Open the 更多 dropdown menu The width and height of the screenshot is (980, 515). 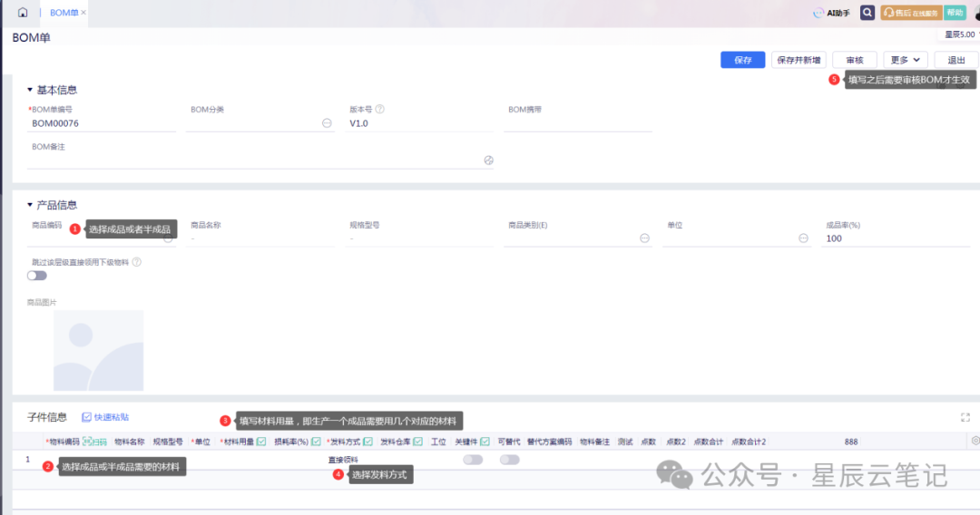tap(905, 60)
